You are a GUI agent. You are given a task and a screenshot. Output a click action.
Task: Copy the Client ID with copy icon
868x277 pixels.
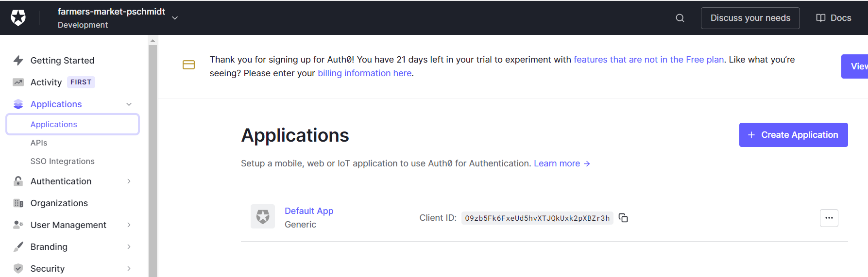pyautogui.click(x=623, y=218)
